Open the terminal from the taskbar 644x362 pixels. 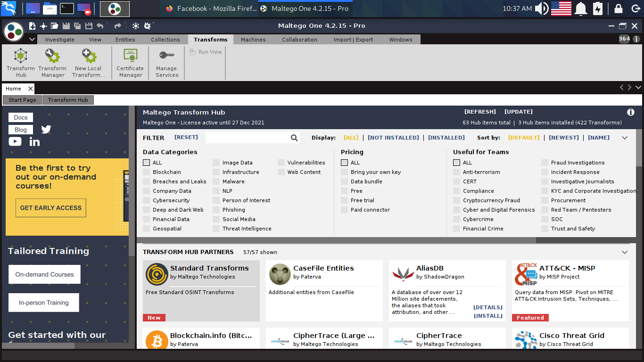point(66,8)
